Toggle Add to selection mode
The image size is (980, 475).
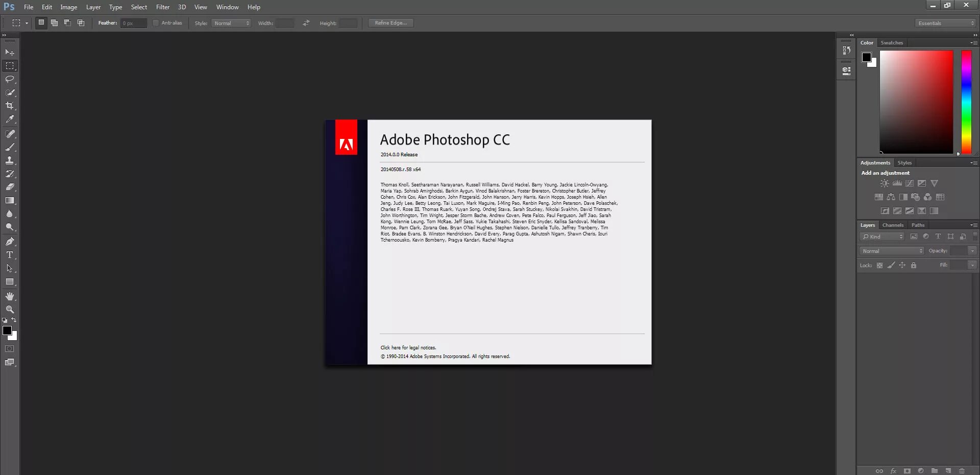pos(54,22)
